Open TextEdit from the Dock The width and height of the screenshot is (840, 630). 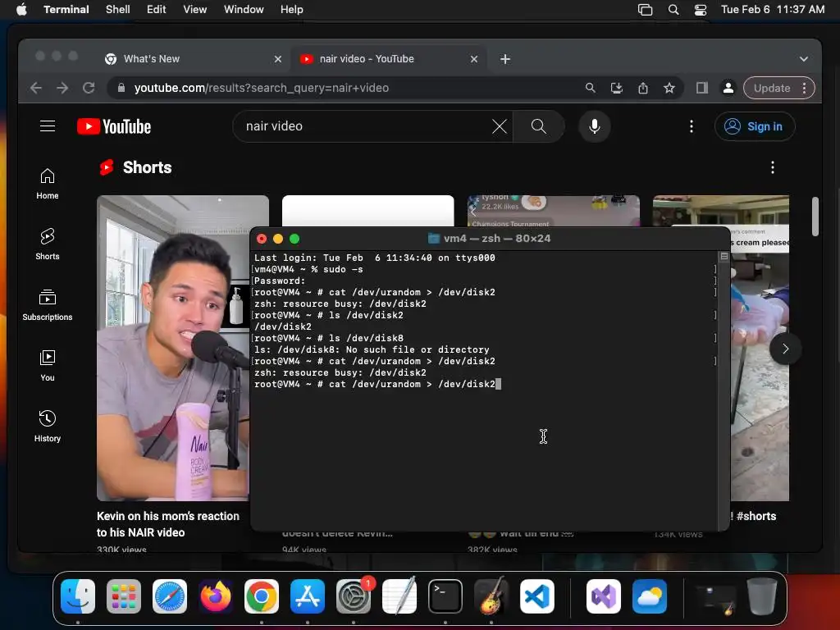click(399, 596)
